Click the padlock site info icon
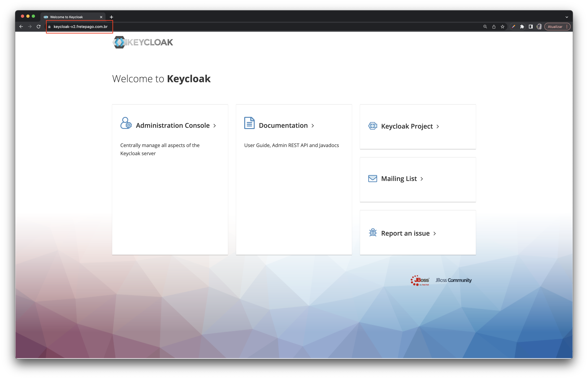This screenshot has width=588, height=379. point(49,27)
